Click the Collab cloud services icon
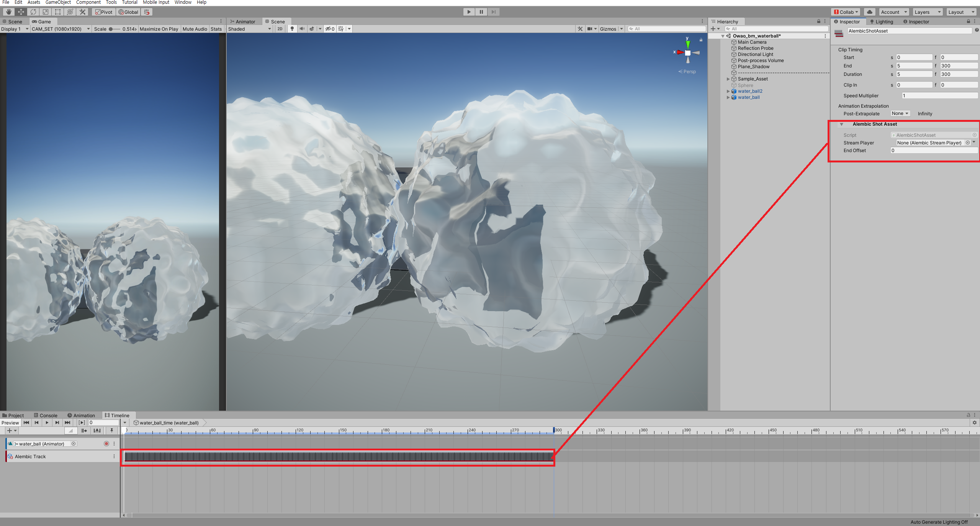This screenshot has height=526, width=980. 870,12
